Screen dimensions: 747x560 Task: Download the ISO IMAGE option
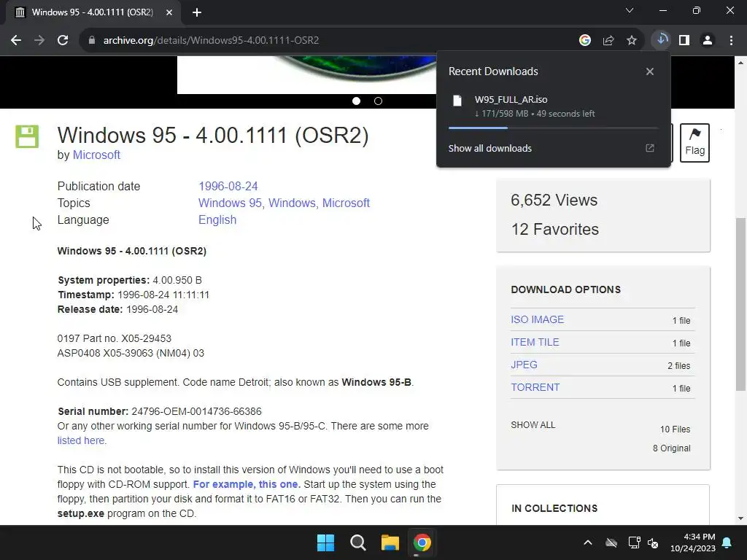click(x=537, y=319)
